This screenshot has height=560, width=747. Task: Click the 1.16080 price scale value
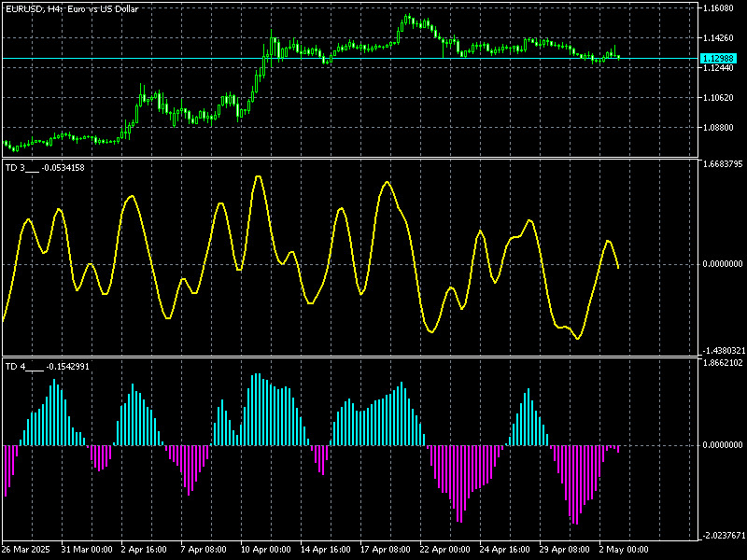(x=718, y=8)
